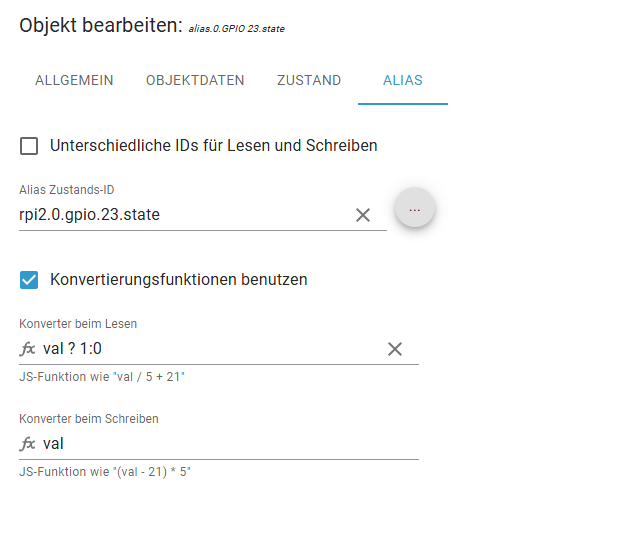Click the 'val / 5 + 21' hint text
The width and height of the screenshot is (619, 539).
pos(102,377)
